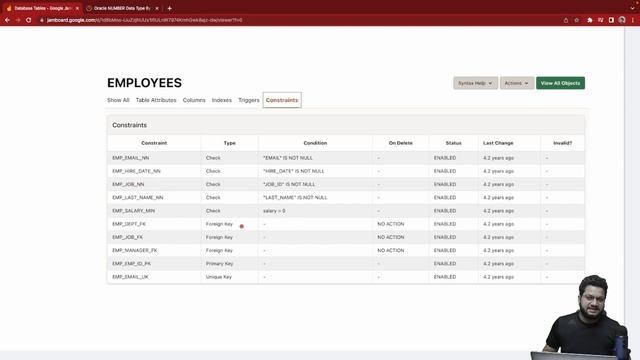Select the Indexes tab
This screenshot has width=640, height=360.
point(222,100)
